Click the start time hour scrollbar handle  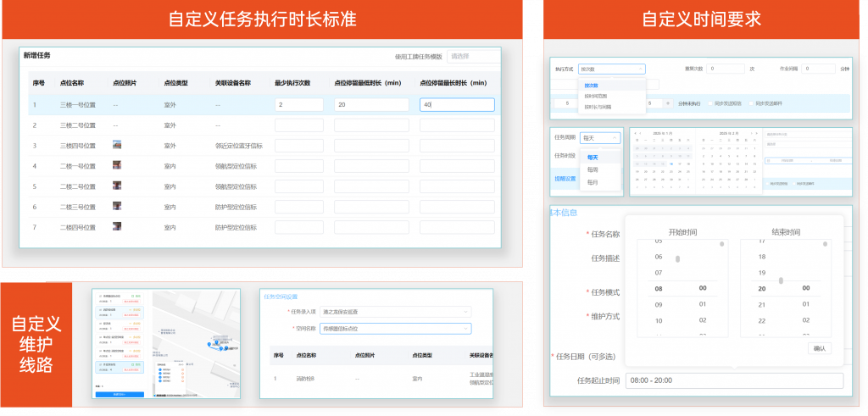[677, 259]
